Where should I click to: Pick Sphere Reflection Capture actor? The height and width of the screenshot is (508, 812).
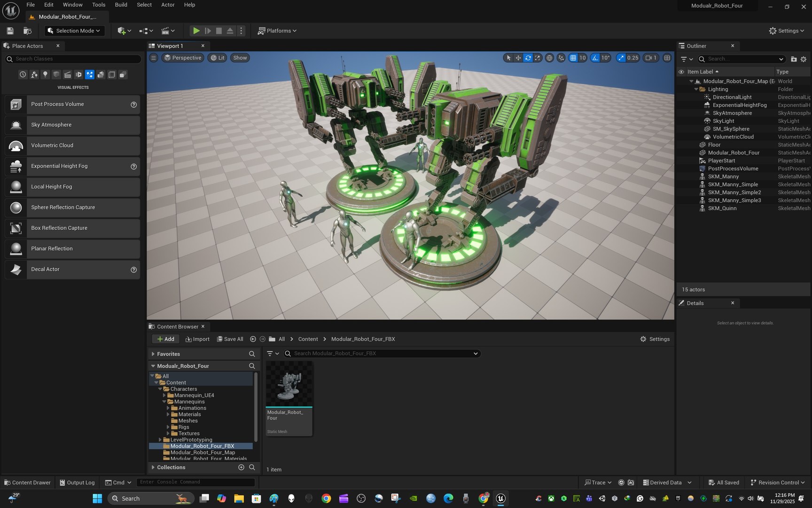coord(73,207)
